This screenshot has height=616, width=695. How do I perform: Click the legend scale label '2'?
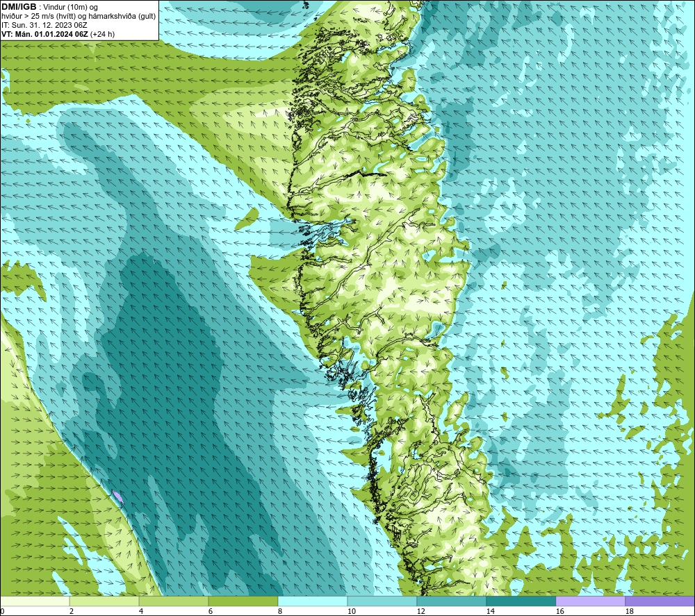coord(72,611)
